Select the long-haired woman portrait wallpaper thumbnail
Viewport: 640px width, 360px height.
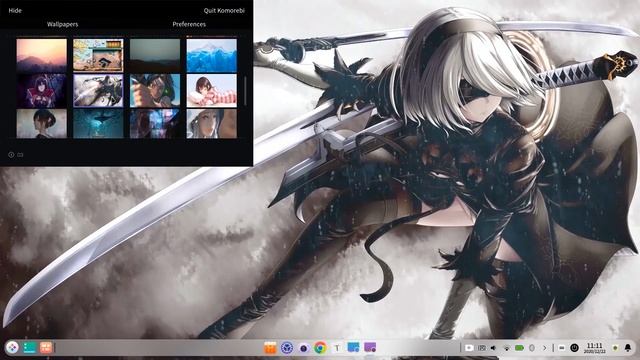(211, 124)
